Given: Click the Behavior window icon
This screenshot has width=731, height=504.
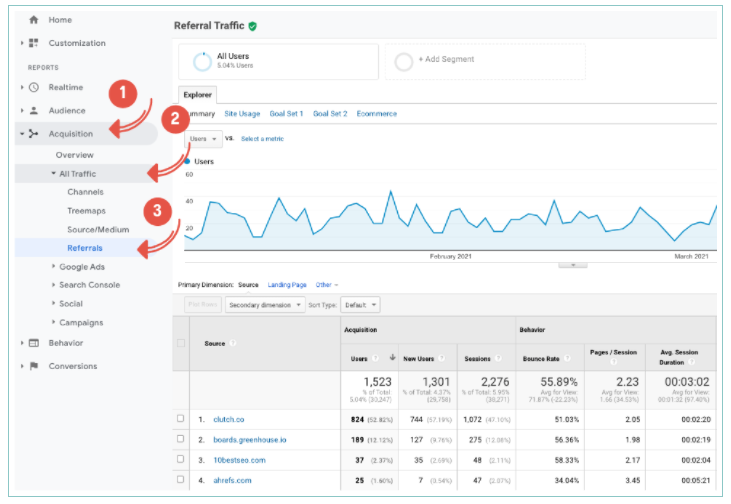Looking at the screenshot, I should click(34, 343).
